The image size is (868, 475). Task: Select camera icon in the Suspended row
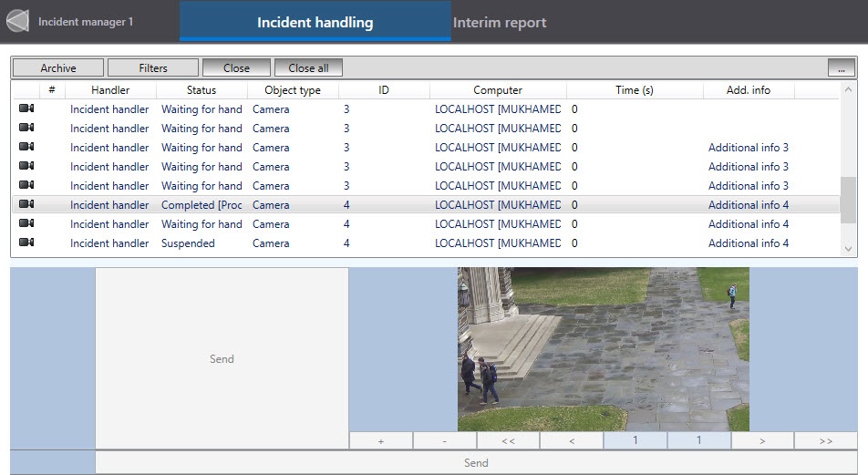[x=26, y=243]
